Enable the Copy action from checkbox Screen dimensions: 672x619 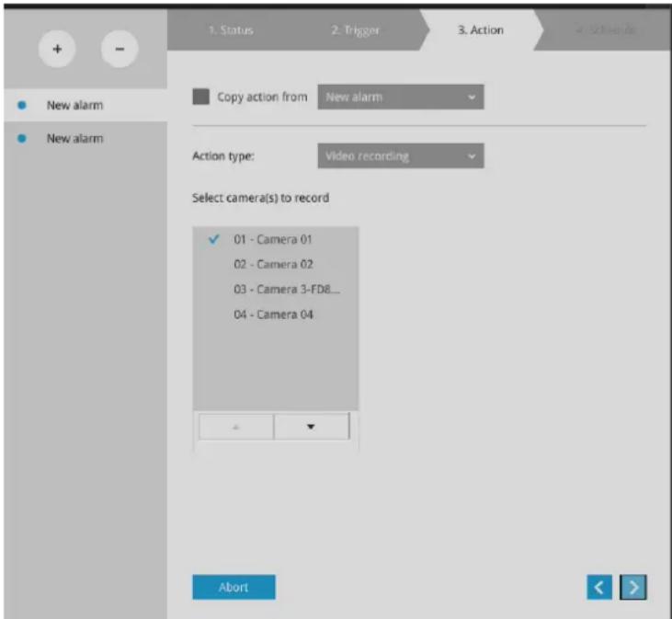click(x=200, y=97)
